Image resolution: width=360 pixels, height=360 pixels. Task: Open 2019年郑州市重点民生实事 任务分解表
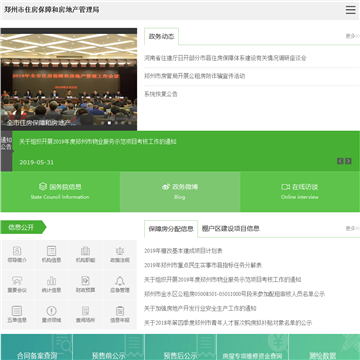click(x=203, y=265)
